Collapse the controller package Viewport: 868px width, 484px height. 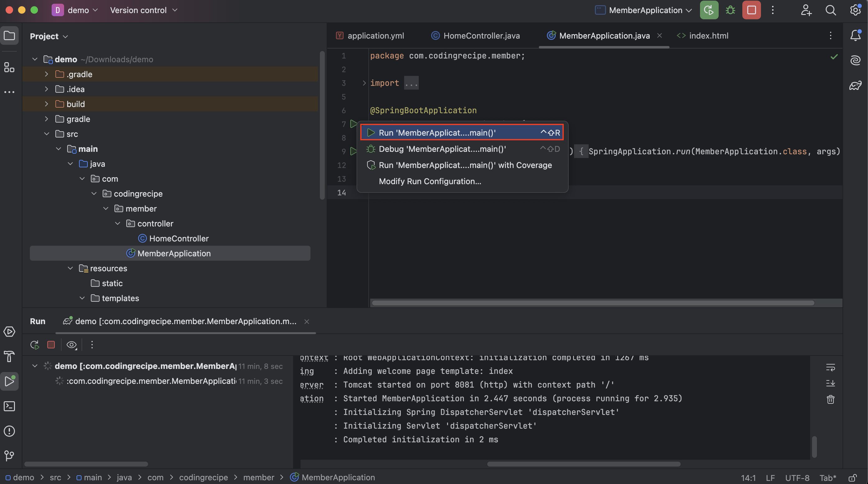point(118,223)
